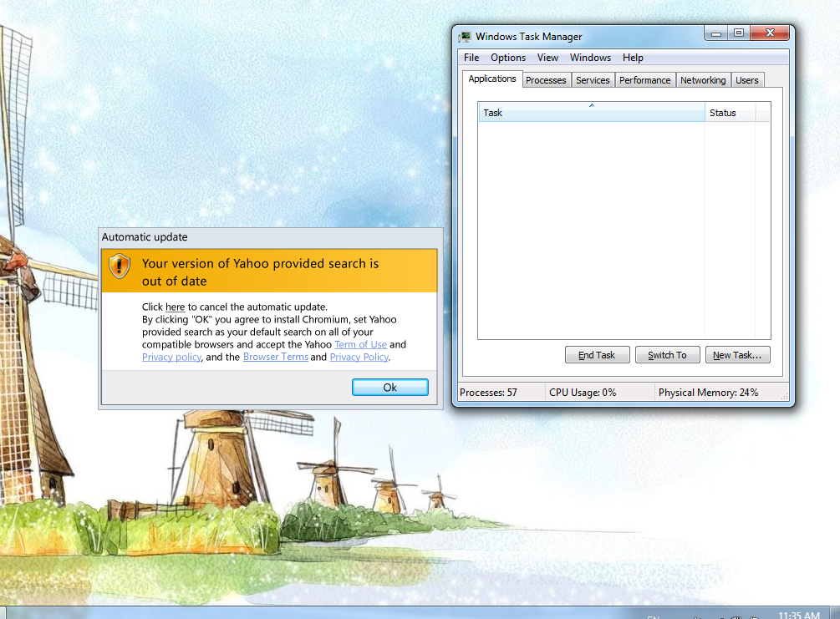Switch to the Performance tab
This screenshot has width=840, height=619.
coord(644,80)
